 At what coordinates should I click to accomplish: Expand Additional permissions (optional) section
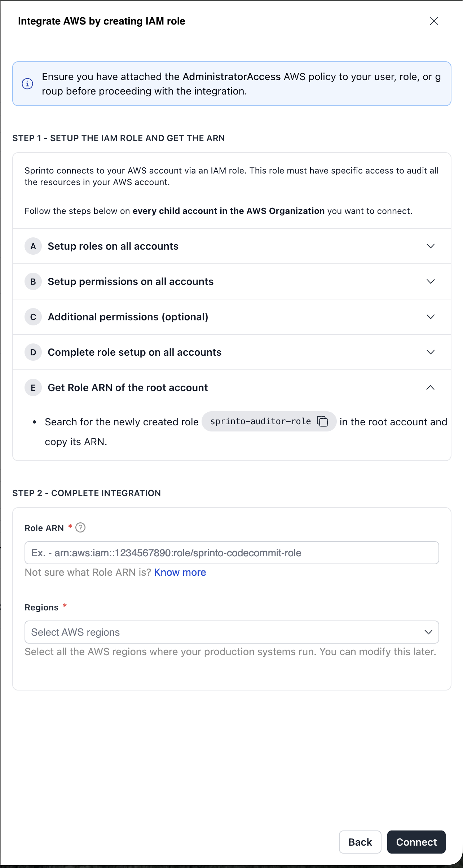[x=431, y=317]
